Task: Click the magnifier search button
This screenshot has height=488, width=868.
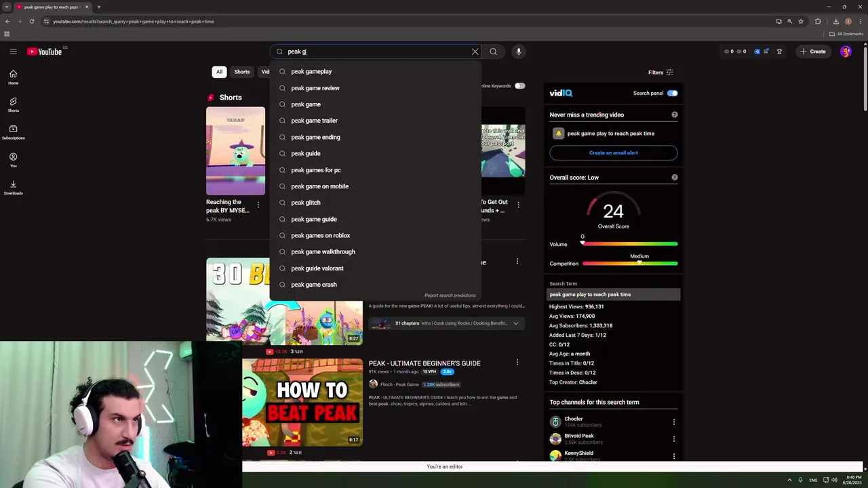Action: tap(493, 52)
